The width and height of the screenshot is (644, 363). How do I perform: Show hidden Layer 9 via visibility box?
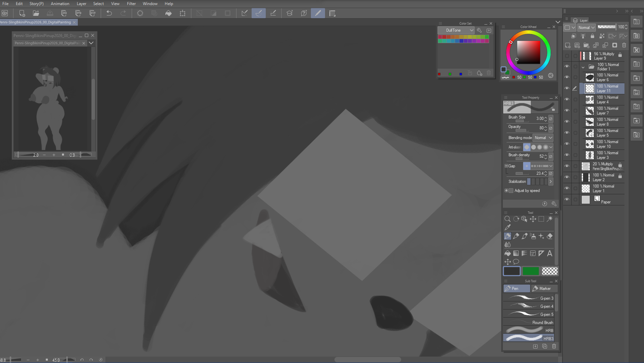[x=567, y=56]
